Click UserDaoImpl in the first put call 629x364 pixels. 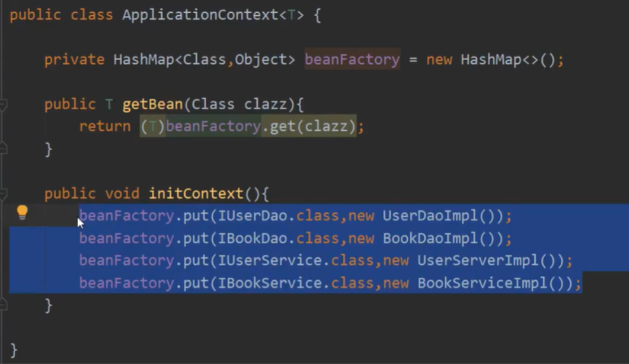(x=430, y=216)
